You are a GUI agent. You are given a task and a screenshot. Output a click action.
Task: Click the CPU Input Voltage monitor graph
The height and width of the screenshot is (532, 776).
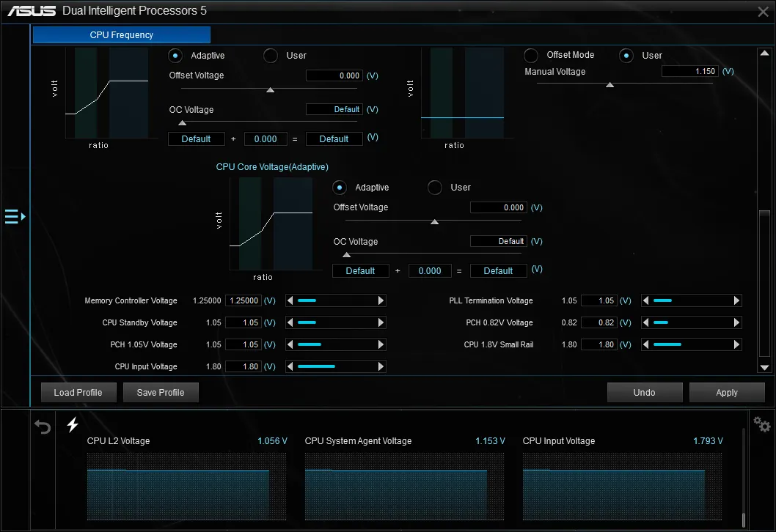point(622,487)
